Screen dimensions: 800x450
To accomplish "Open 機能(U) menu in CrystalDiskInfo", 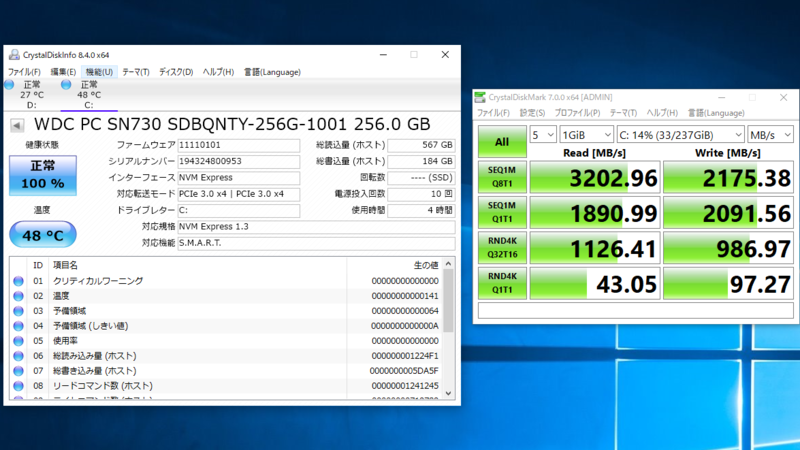I will coord(99,72).
